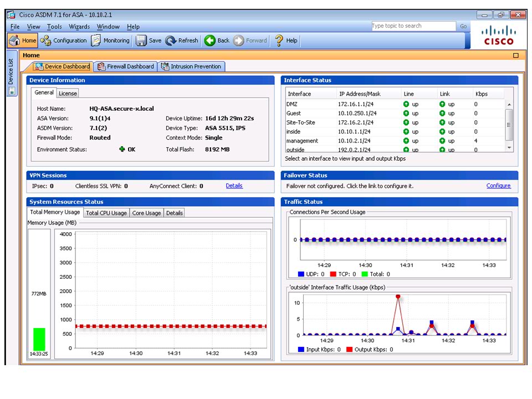This screenshot has height=399, width=532.
Task: Open the Monitoring view
Action: coord(110,40)
